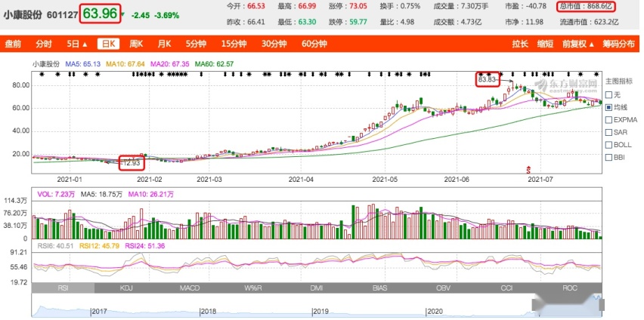Click the MA5: 65.13 legend label
Image resolution: width=644 pixels, height=320 pixels.
(x=83, y=64)
